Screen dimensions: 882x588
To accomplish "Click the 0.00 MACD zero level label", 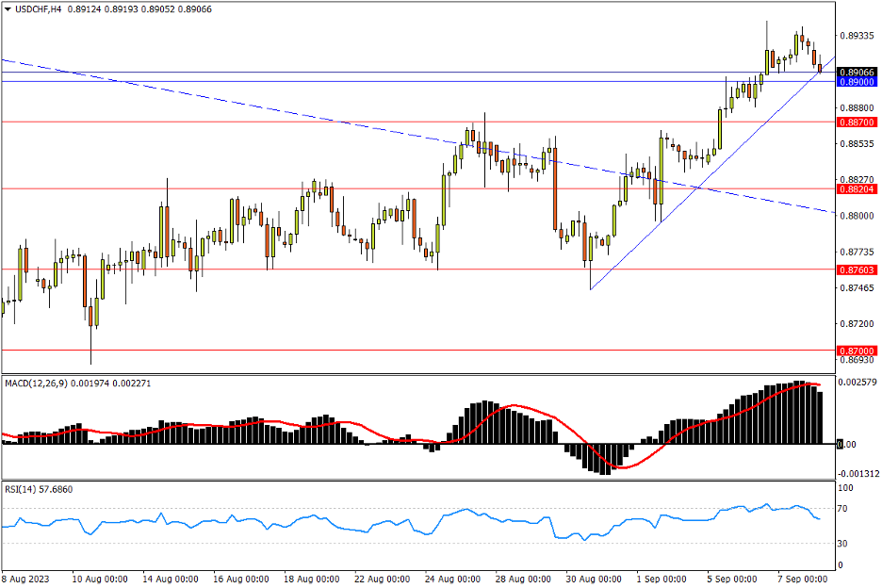I will pyautogui.click(x=847, y=445).
